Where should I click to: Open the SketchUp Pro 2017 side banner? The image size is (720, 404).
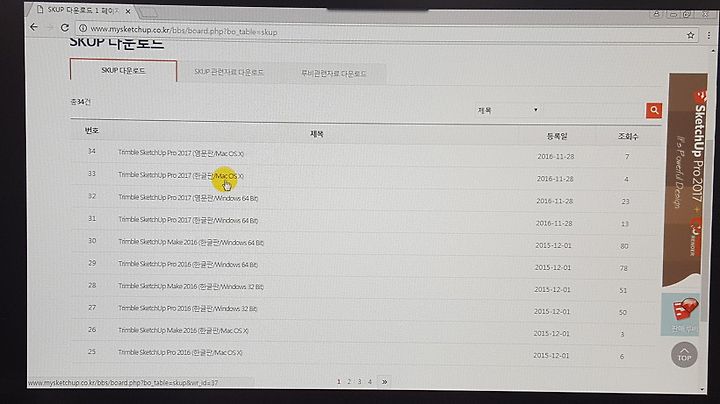(x=684, y=179)
